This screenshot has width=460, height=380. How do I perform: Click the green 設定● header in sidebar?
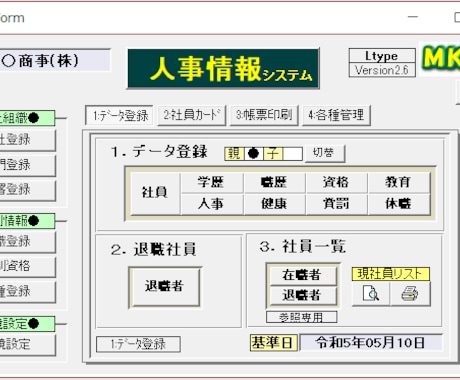(27, 324)
